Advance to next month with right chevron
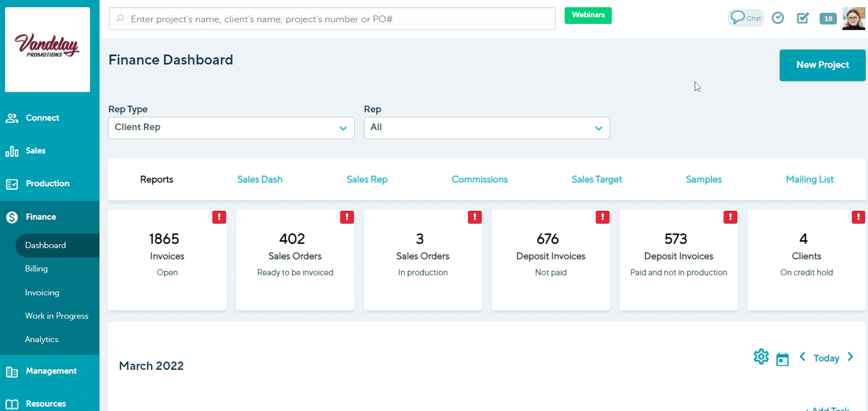 [850, 357]
